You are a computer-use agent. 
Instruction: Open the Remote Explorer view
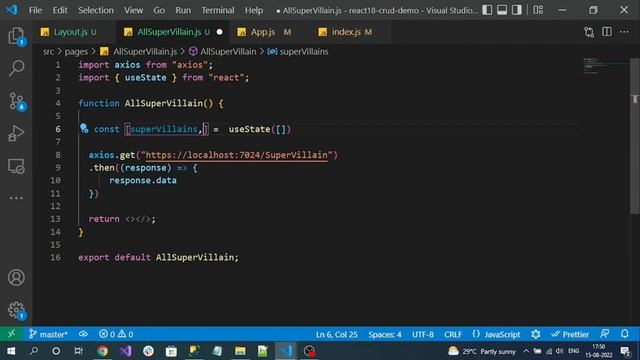tap(16, 166)
